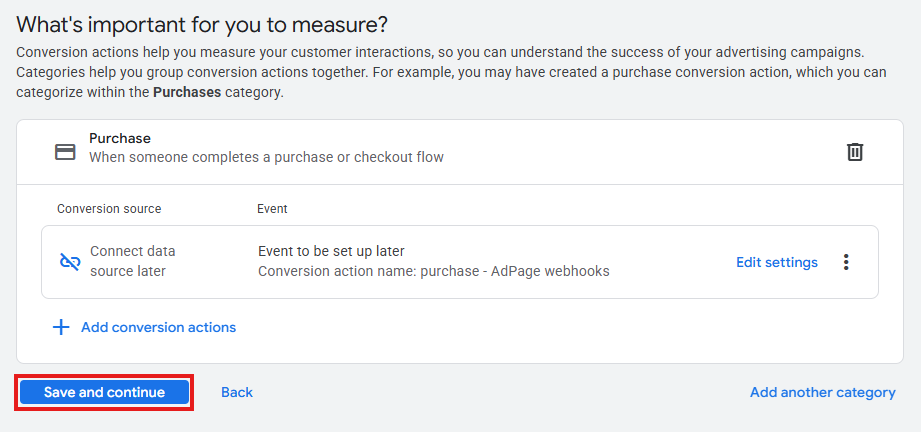The height and width of the screenshot is (432, 921).
Task: Click the Conversion source column header
Action: 109,209
